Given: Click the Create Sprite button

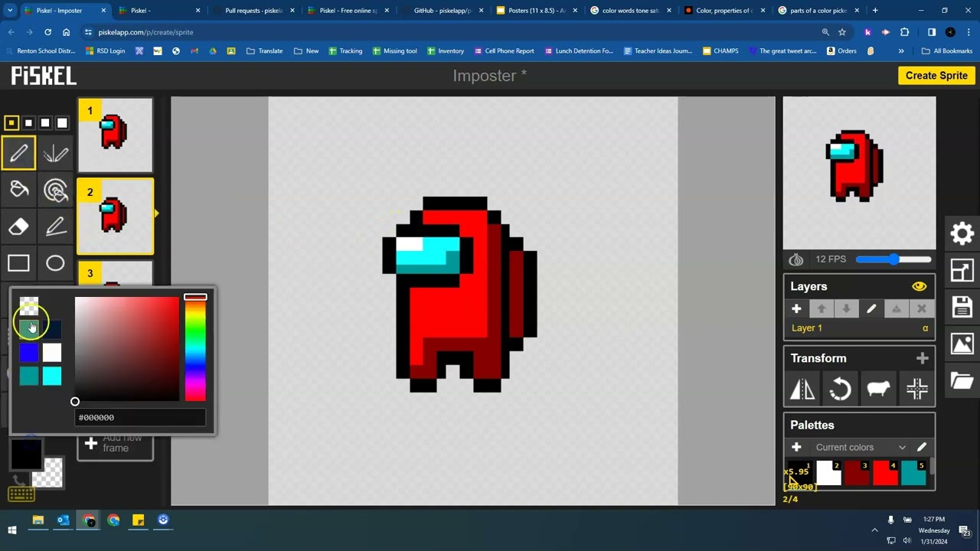Looking at the screenshot, I should [936, 75].
